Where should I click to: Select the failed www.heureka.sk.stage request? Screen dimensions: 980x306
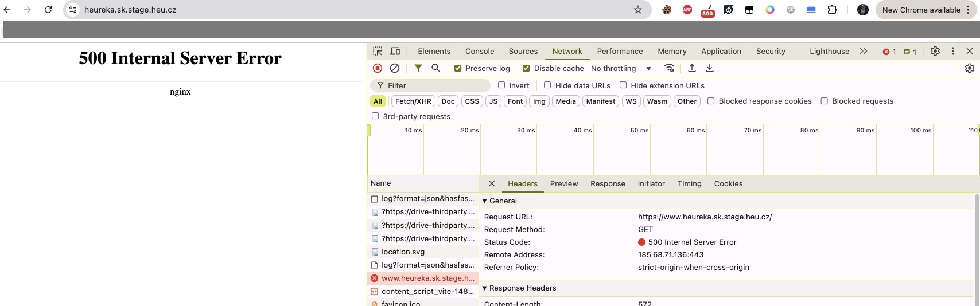point(423,278)
